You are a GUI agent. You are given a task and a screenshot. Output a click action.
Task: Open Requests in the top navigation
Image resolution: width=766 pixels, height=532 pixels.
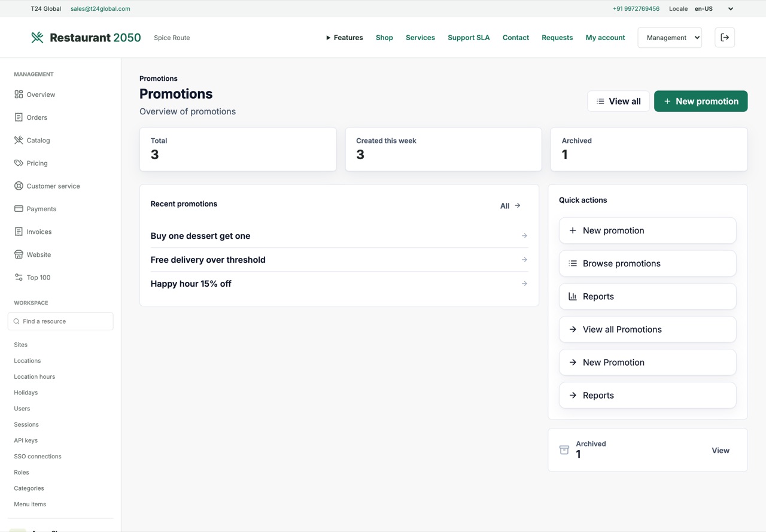pos(557,38)
